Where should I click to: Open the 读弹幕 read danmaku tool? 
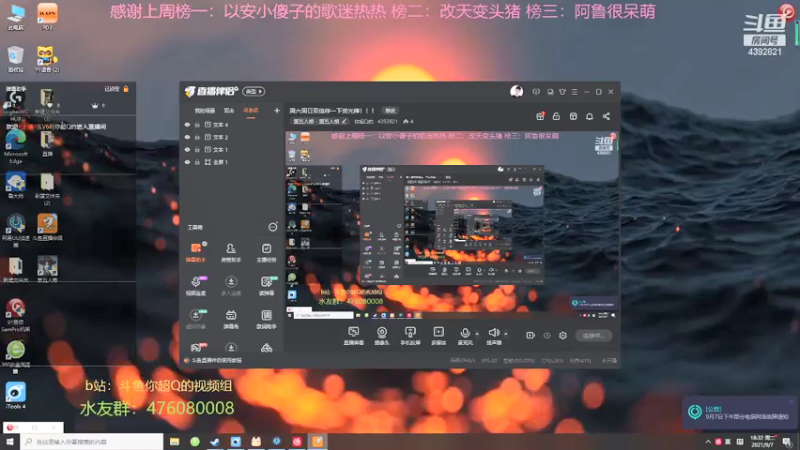(266, 286)
